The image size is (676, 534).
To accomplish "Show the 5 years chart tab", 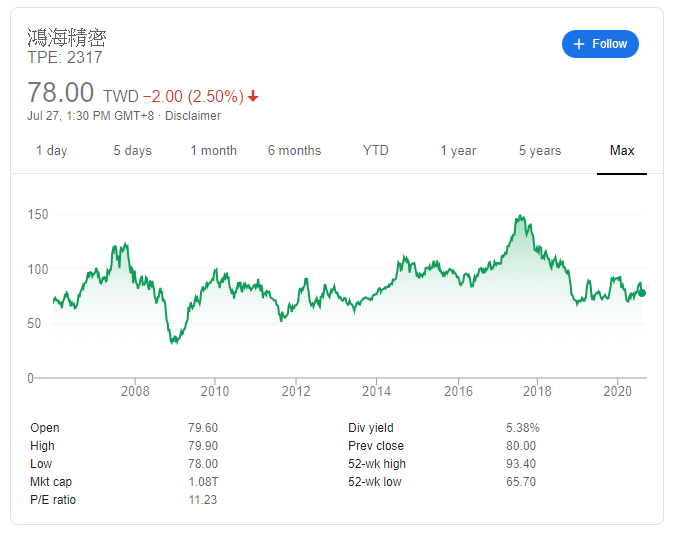I will tap(540, 150).
